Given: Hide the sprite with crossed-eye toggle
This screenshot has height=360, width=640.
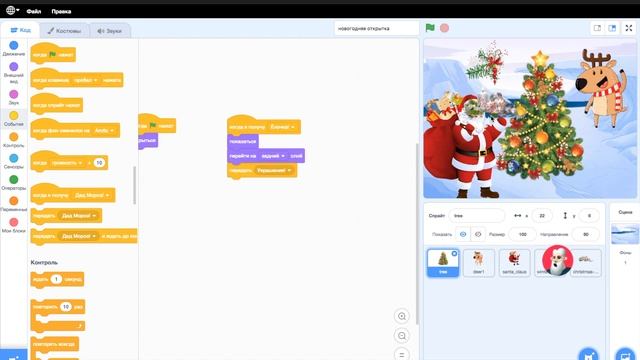Looking at the screenshot, I should click(478, 234).
